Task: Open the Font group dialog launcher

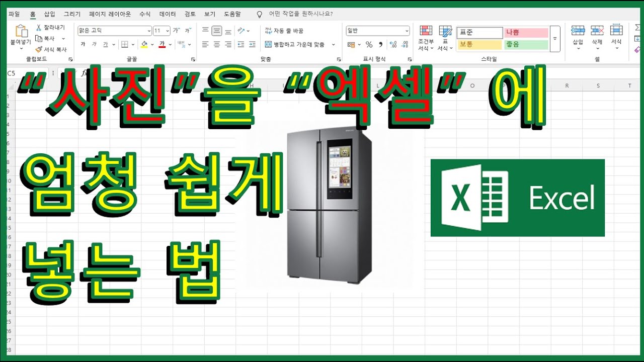Action: [193, 59]
